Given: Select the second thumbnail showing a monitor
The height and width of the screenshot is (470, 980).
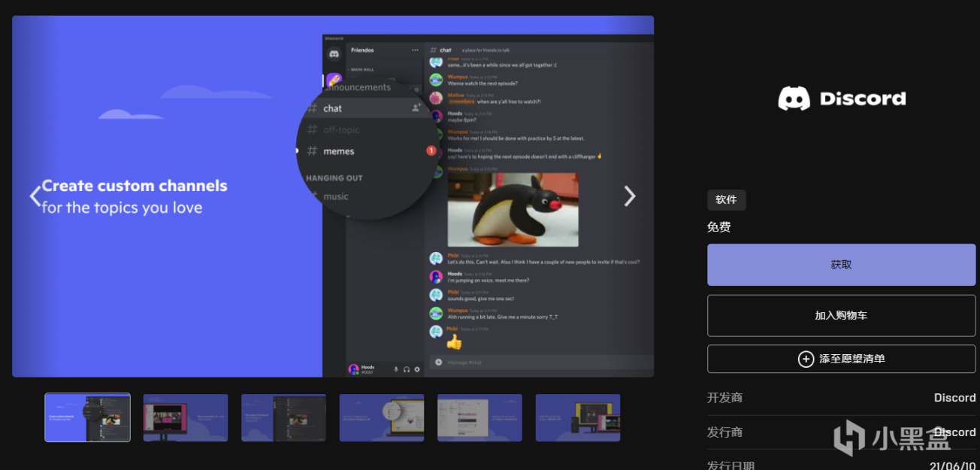Looking at the screenshot, I should pyautogui.click(x=186, y=417).
